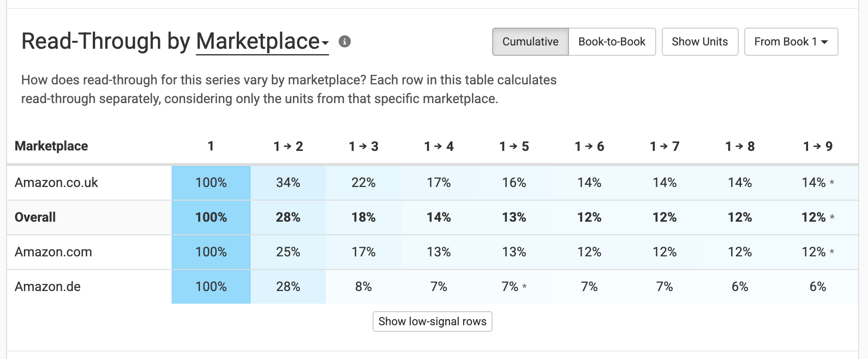Click the Show low-signal rows button
The image size is (868, 359).
[432, 322]
